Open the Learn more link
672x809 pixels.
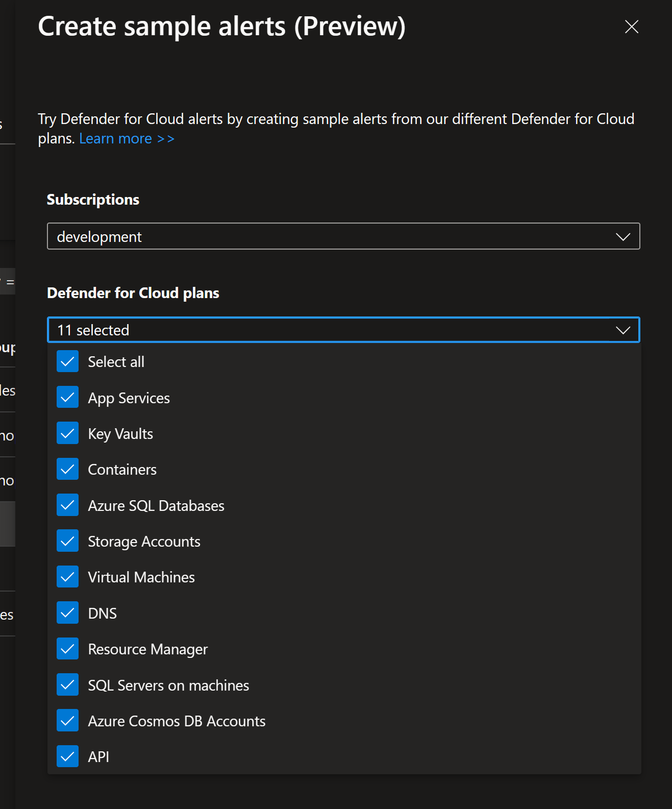(x=127, y=138)
